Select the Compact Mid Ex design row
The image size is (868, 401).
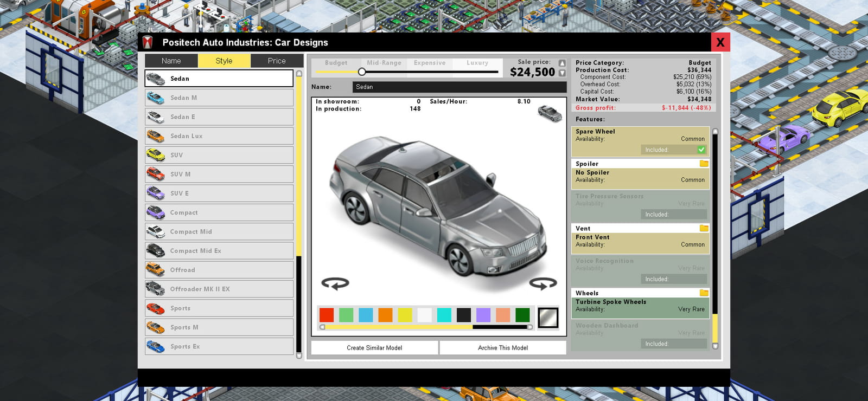pos(219,251)
